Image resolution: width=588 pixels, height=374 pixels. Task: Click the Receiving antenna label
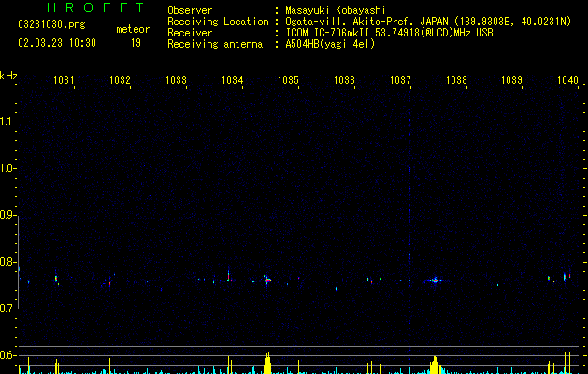tap(215, 44)
